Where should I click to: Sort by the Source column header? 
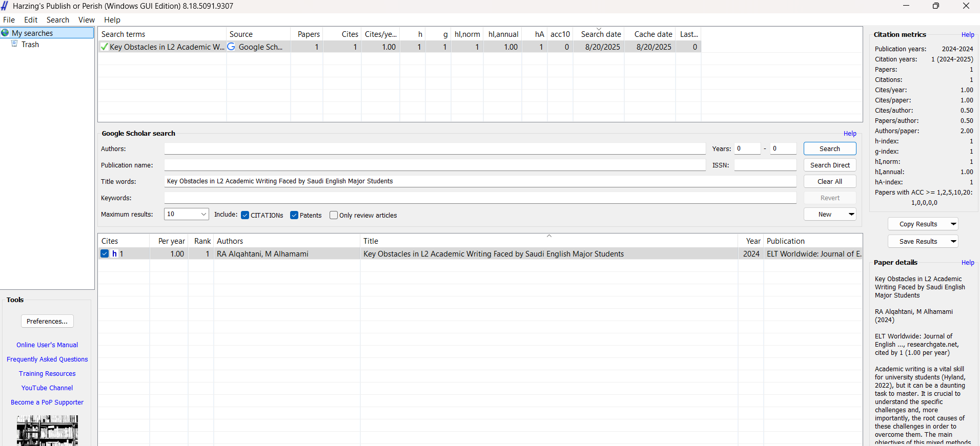(258, 34)
